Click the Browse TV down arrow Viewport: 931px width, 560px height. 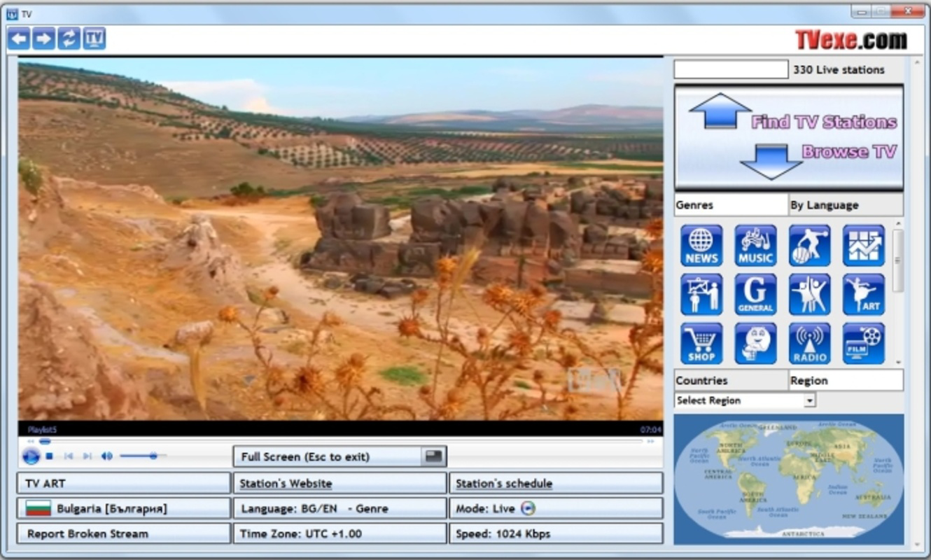click(771, 161)
